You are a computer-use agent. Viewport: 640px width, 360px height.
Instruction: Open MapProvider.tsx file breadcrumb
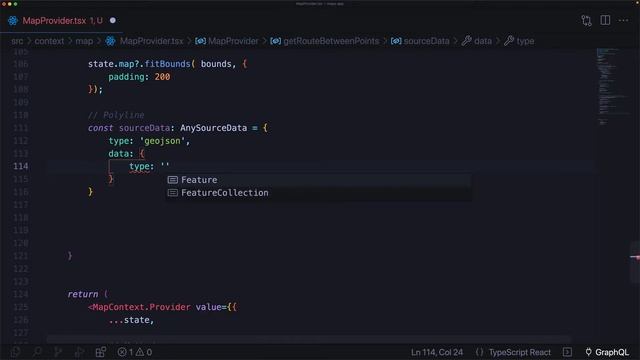tap(151, 41)
